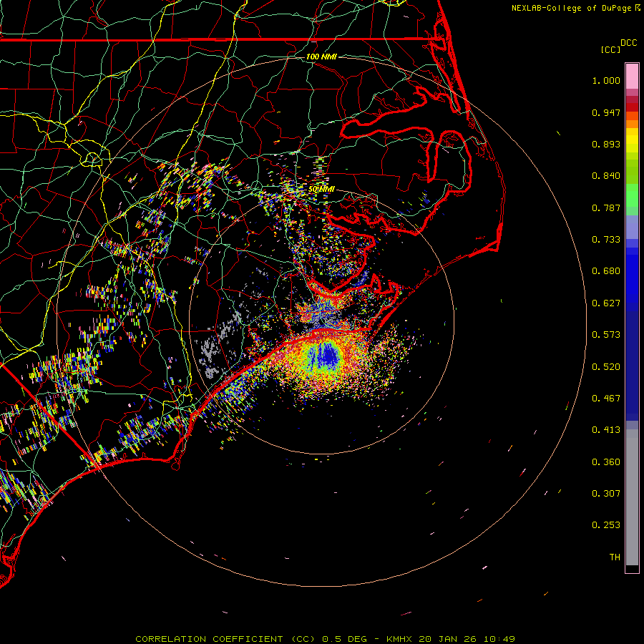Screen dimensions: 644x644
Task: Click the 0.307 legend value
Action: click(606, 494)
